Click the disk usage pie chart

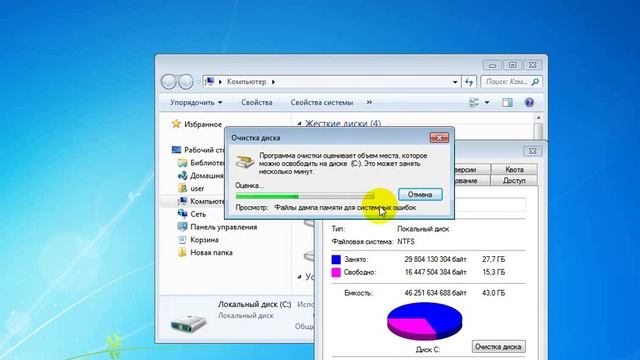pyautogui.click(x=424, y=321)
